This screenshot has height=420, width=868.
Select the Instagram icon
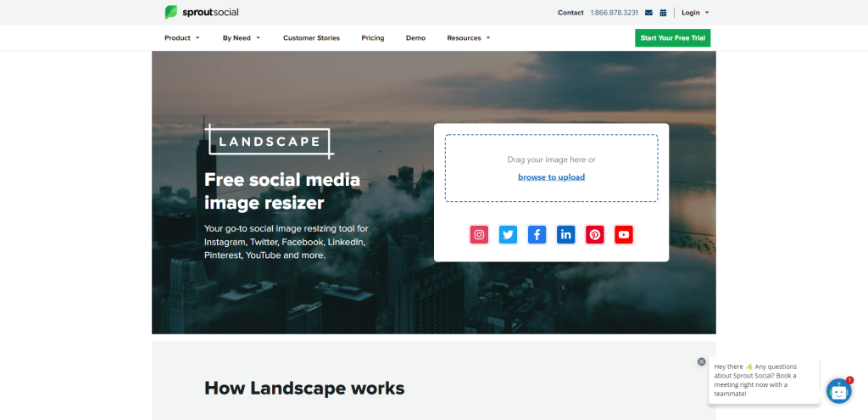[480, 235]
